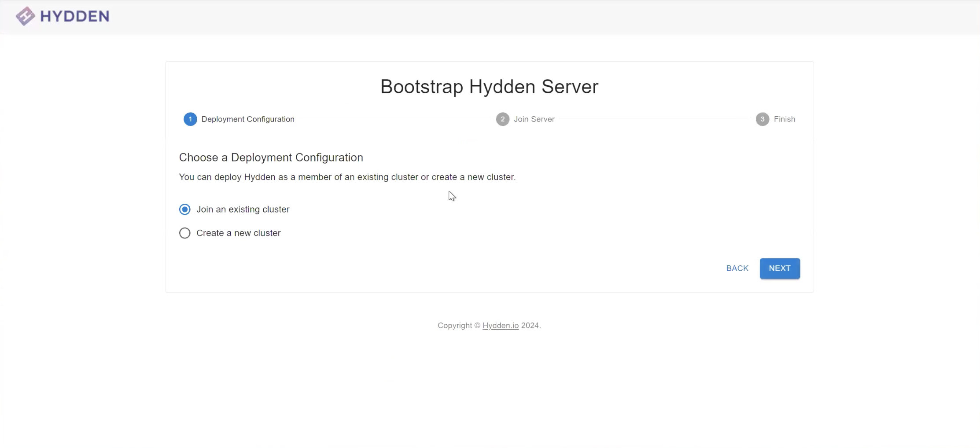Click the currently filled cluster radio button
Image resolution: width=980 pixels, height=448 pixels.
tap(184, 209)
